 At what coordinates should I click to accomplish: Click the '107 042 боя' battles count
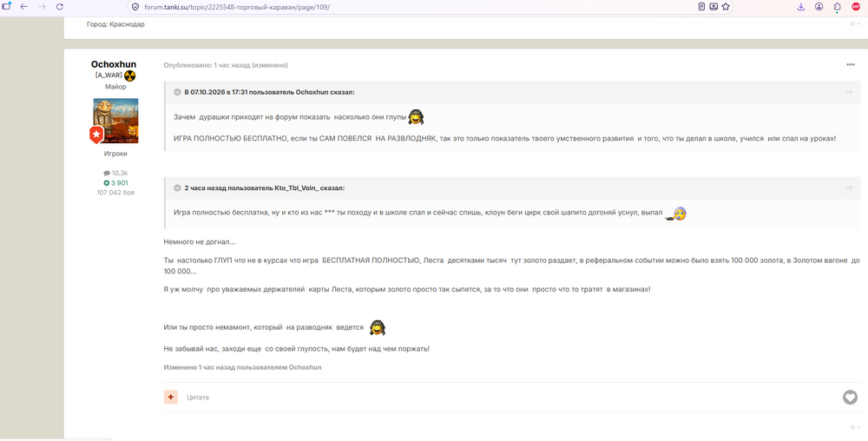[x=115, y=193]
